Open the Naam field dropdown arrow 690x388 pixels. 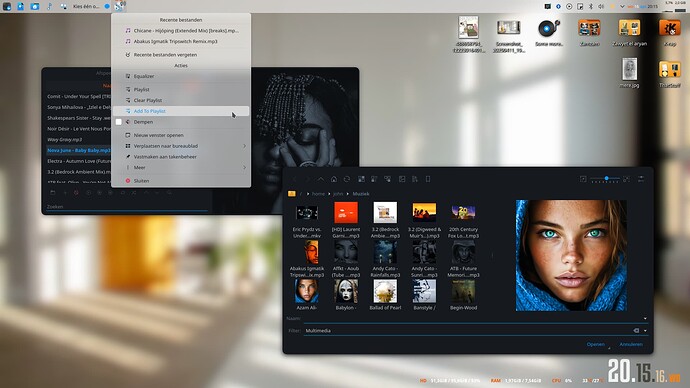pos(645,318)
